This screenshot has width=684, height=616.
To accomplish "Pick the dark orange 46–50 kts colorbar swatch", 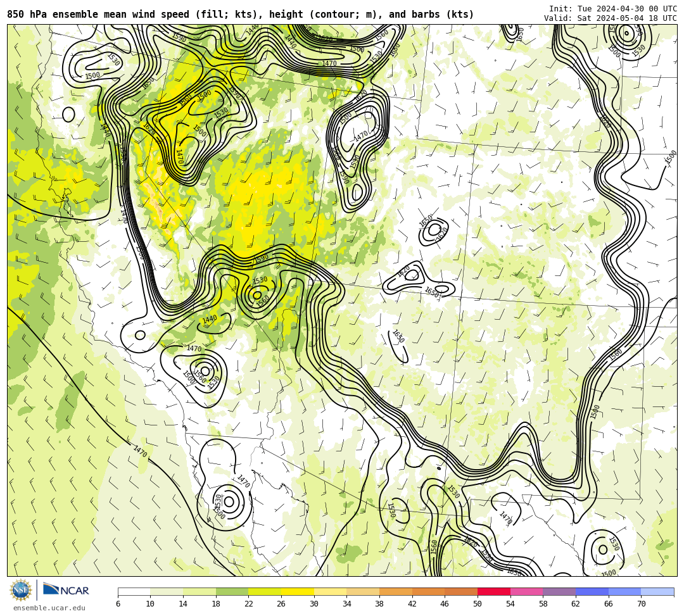I will click(461, 591).
